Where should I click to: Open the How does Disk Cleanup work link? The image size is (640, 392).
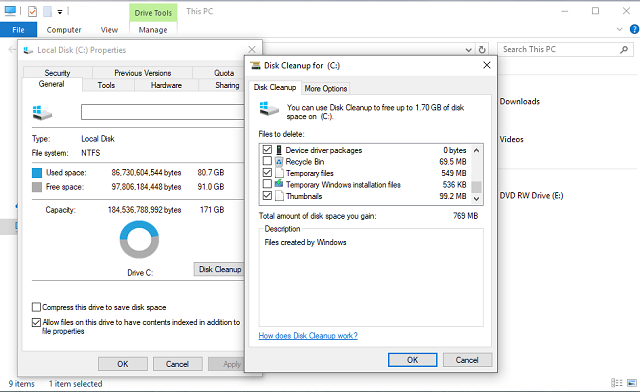tap(308, 336)
